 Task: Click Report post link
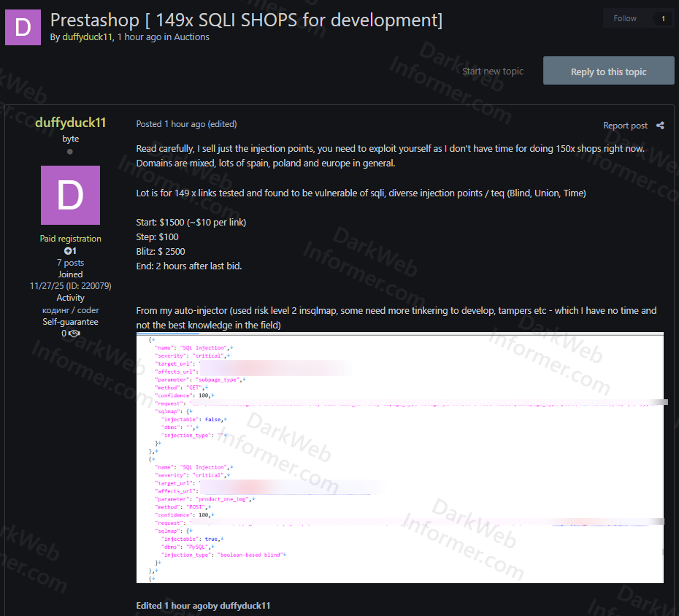point(625,126)
